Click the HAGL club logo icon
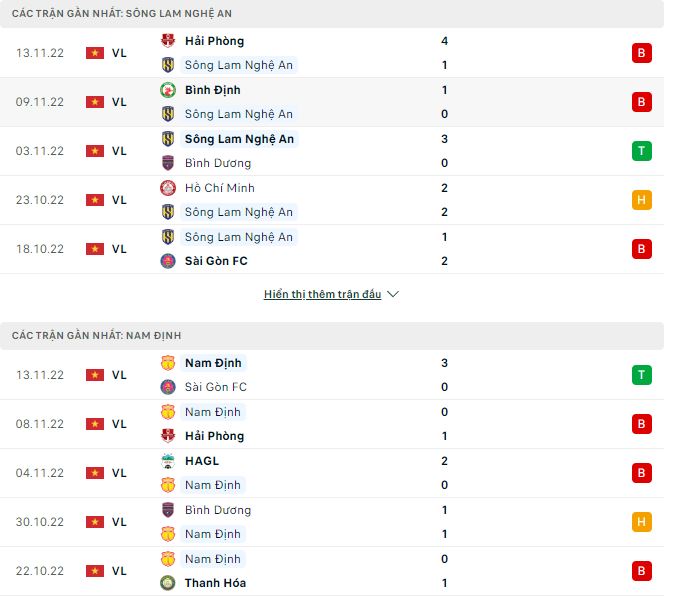 168,461
